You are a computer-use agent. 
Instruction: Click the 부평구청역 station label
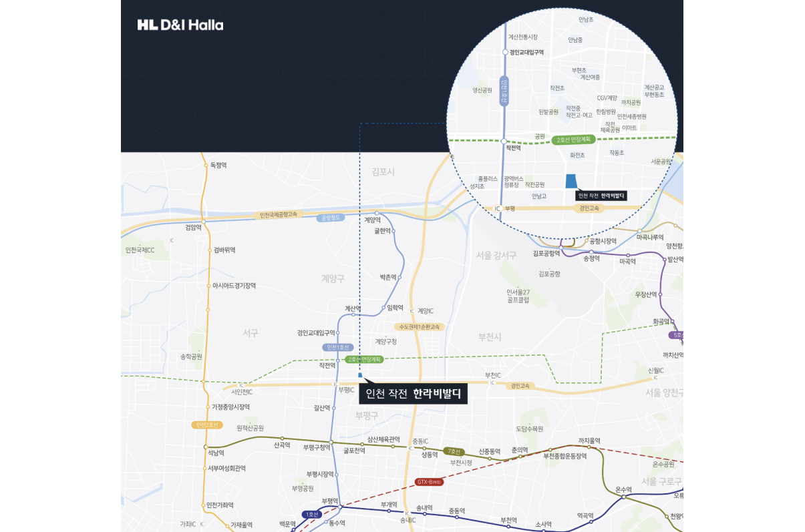[x=317, y=447]
